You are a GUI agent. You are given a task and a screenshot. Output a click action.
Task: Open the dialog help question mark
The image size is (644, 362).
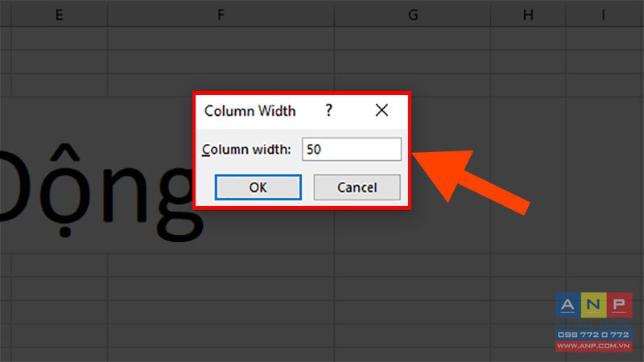pos(328,110)
